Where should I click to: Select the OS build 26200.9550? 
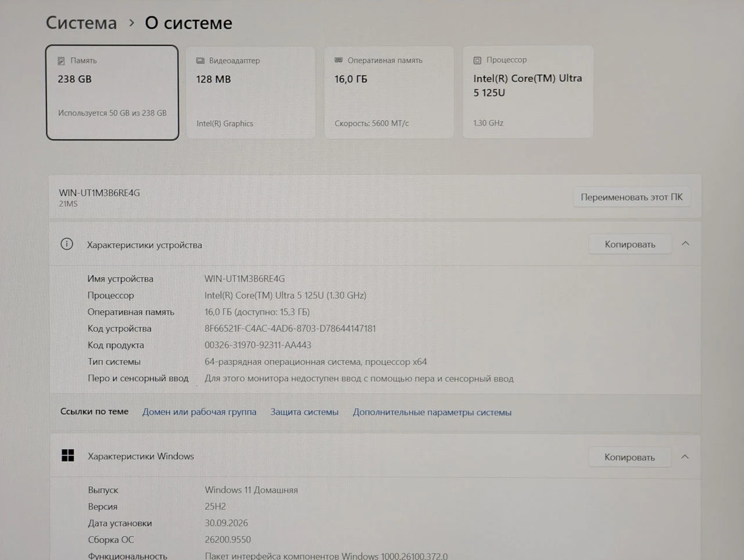point(228,540)
